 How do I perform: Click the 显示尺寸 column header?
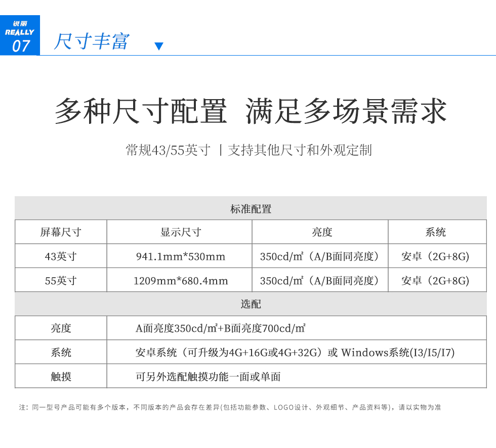coord(179,232)
